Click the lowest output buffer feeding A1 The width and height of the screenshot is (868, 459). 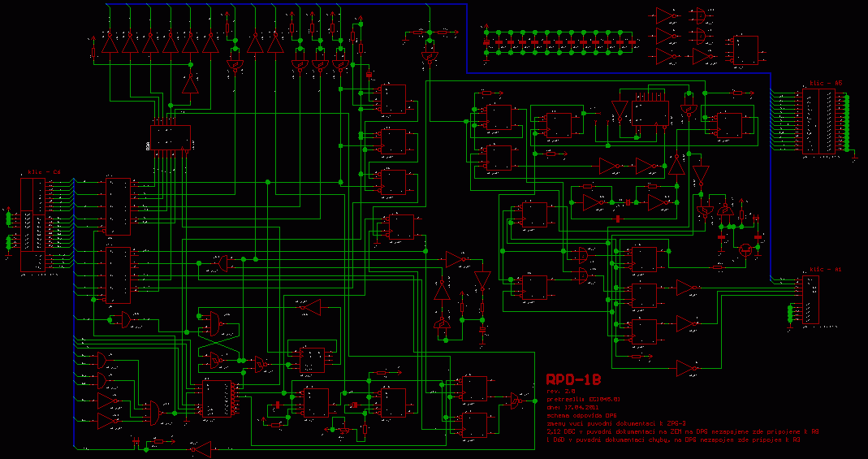coord(687,369)
